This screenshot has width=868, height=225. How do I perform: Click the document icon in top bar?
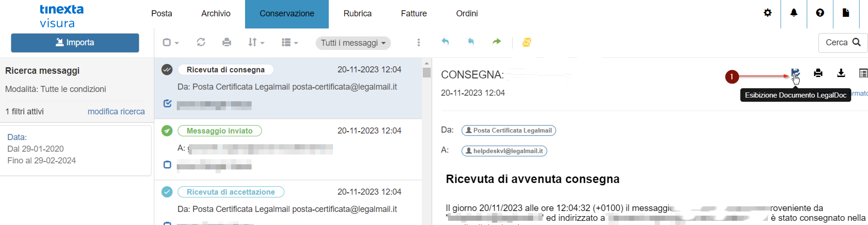coord(846,13)
